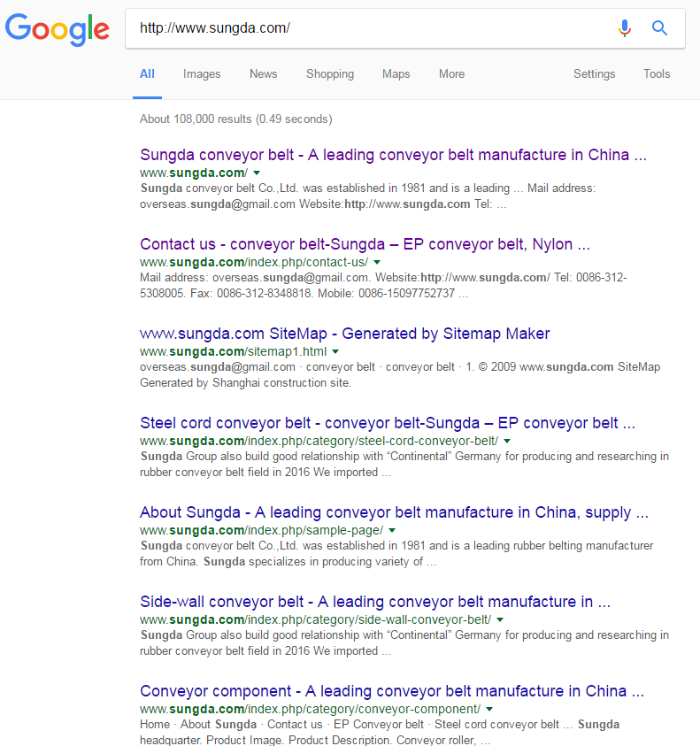Click green URL ending in /category/conveyor-component/
Viewport: 700px width, 746px height.
click(x=311, y=710)
